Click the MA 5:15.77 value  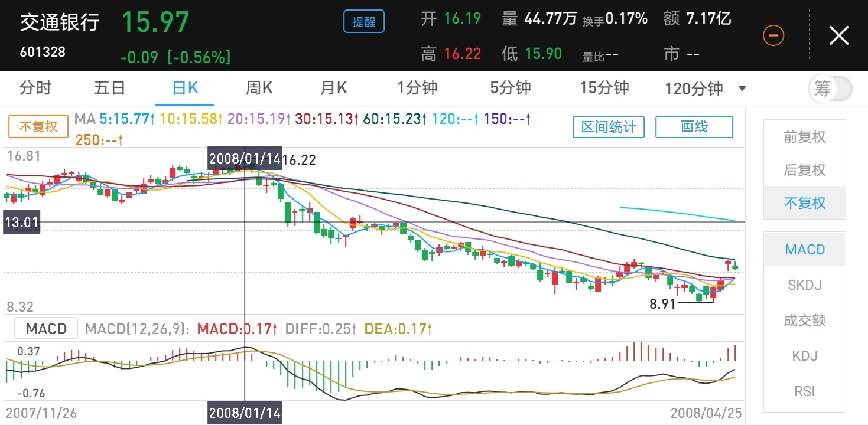point(128,119)
